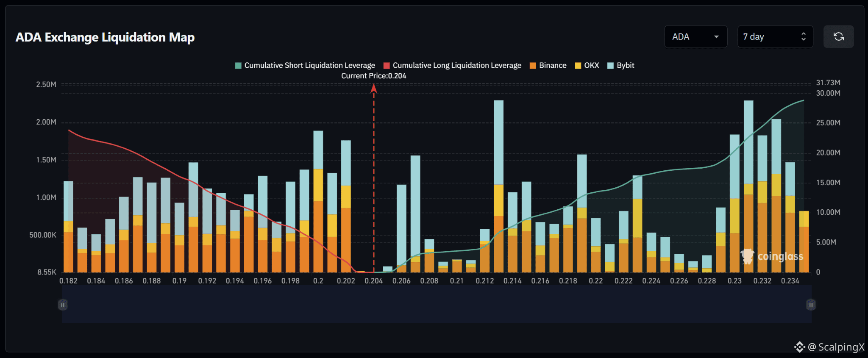Click the 0.202 price axis label
This screenshot has width=868, height=358.
[x=346, y=281]
